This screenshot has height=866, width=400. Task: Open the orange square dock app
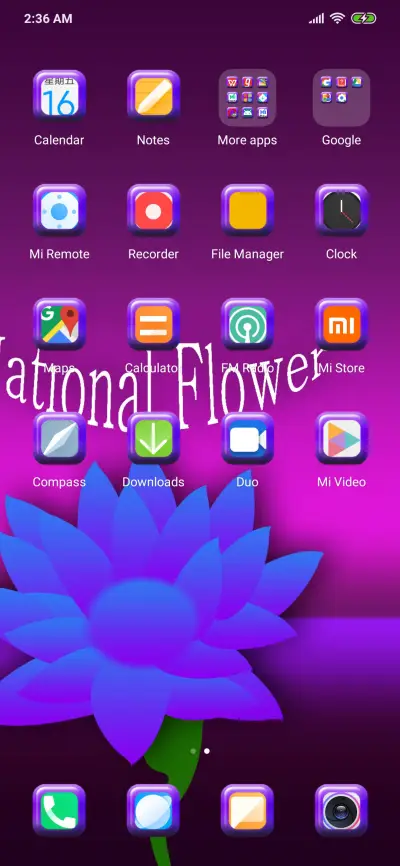[248, 810]
